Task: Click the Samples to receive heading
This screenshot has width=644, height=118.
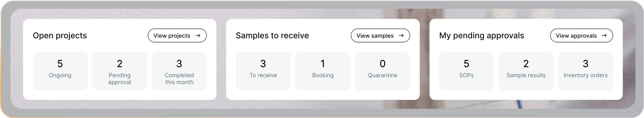Action: 272,36
